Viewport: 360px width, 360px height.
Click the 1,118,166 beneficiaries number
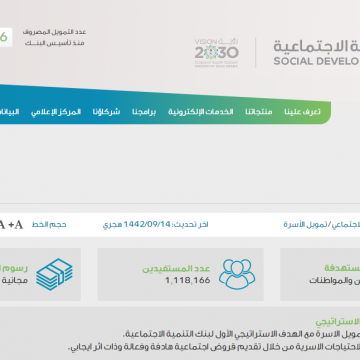188,280
